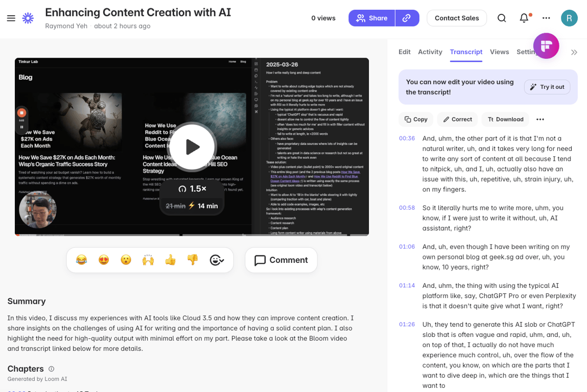Open the R user avatar menu

[x=569, y=18]
